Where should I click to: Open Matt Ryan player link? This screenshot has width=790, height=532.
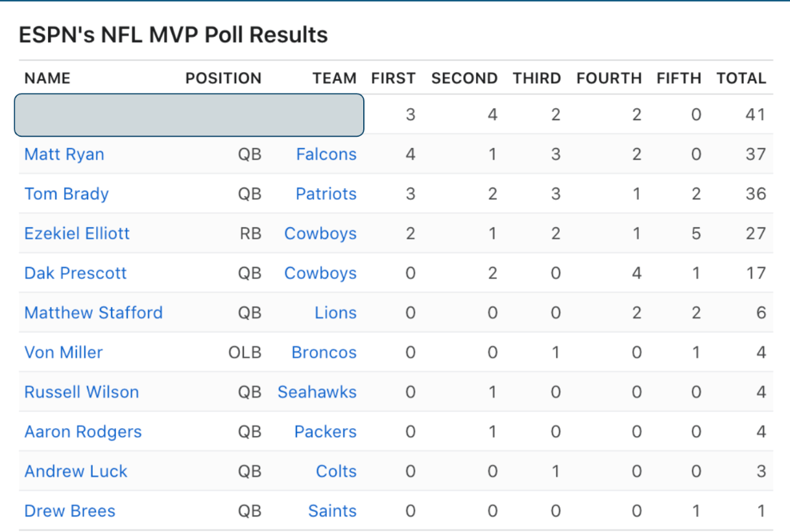click(x=64, y=154)
